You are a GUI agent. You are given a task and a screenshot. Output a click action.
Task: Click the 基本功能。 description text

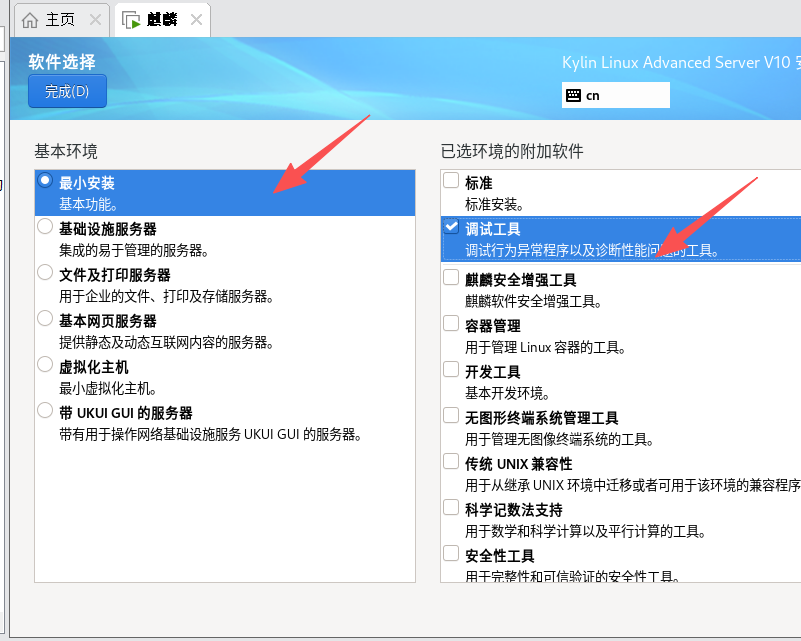pos(88,204)
